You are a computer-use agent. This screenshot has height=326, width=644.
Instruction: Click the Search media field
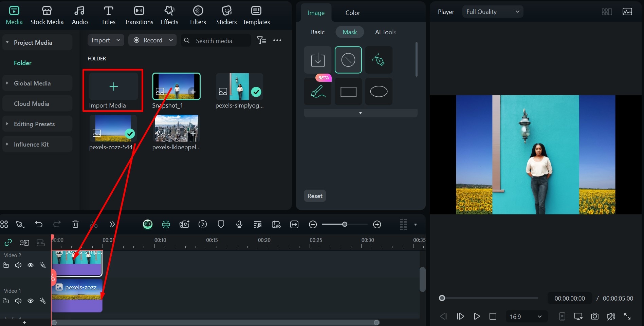(216, 40)
